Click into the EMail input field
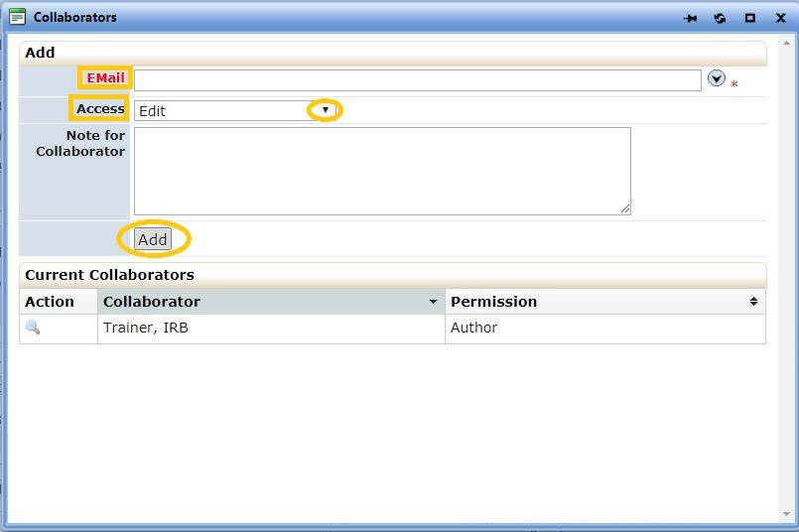The width and height of the screenshot is (799, 532). coord(417,80)
